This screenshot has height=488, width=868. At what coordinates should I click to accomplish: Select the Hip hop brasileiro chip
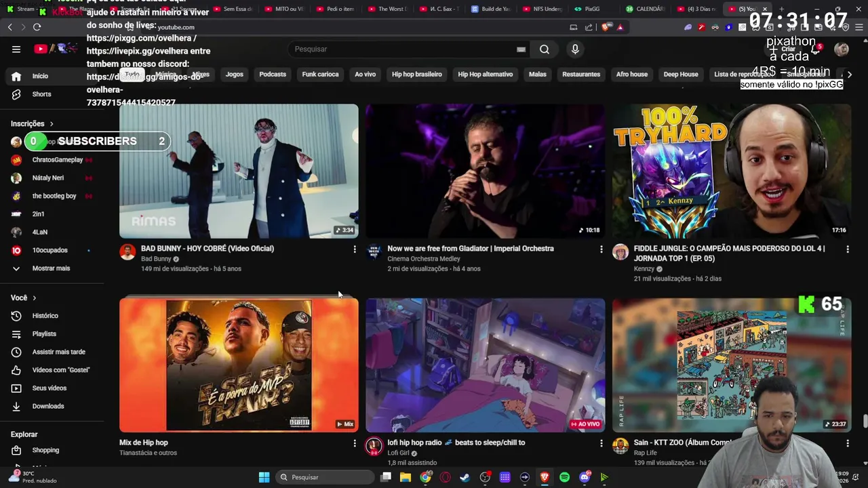click(x=416, y=75)
